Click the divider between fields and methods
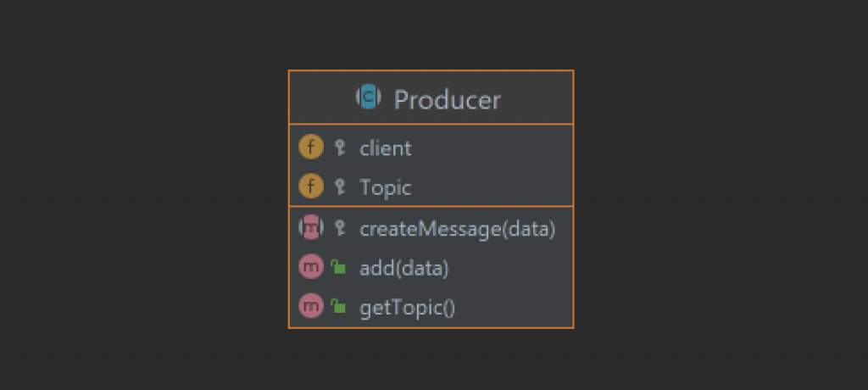The height and width of the screenshot is (390, 868). (431, 207)
